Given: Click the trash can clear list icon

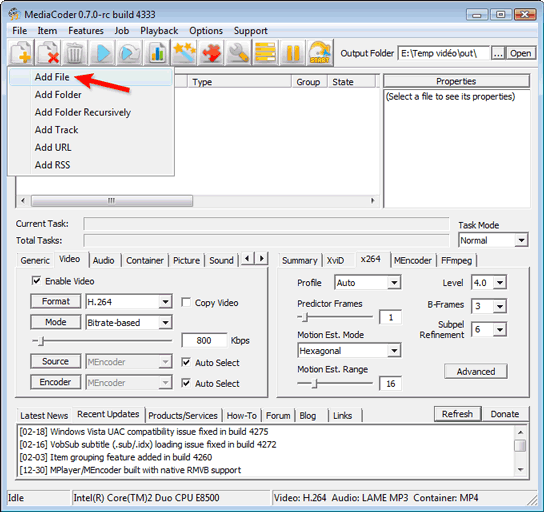Looking at the screenshot, I should [x=74, y=53].
